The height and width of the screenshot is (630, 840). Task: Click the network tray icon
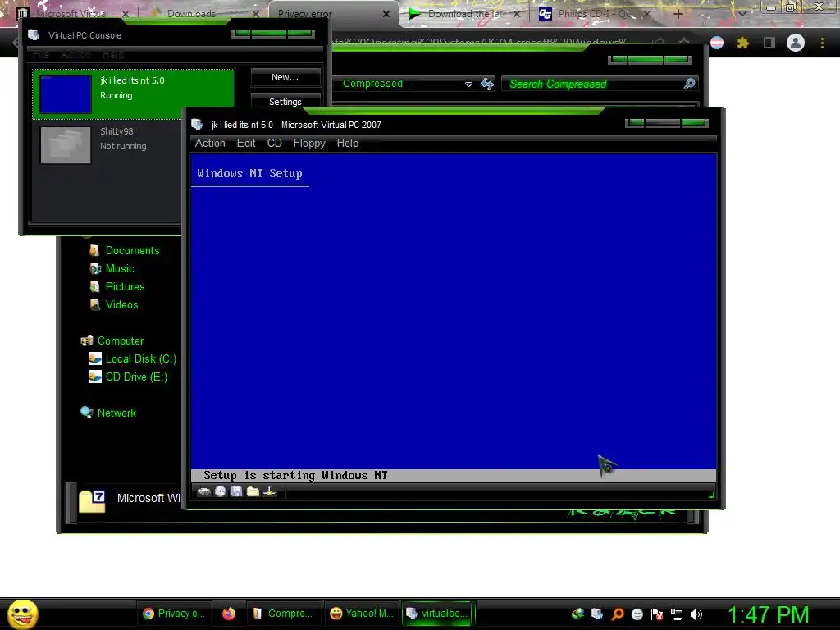677,614
